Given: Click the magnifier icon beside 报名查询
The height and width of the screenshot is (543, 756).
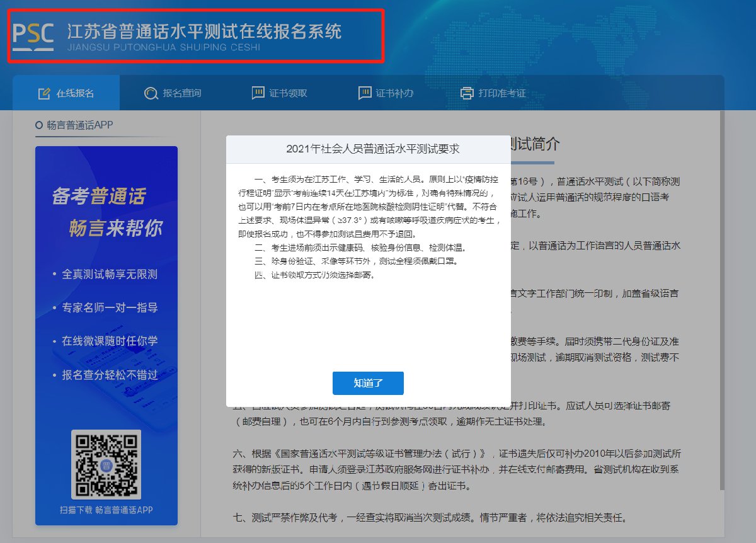Looking at the screenshot, I should point(151,93).
